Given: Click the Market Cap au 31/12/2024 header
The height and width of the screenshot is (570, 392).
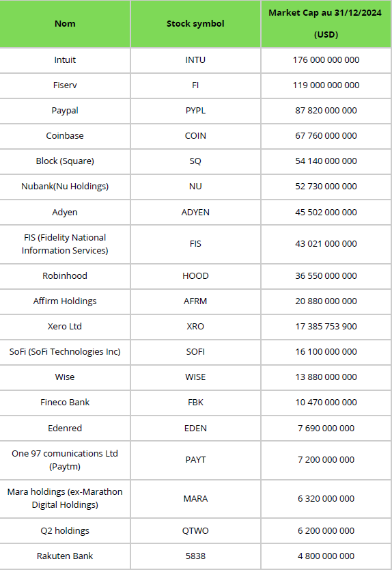Looking at the screenshot, I should point(326,24).
